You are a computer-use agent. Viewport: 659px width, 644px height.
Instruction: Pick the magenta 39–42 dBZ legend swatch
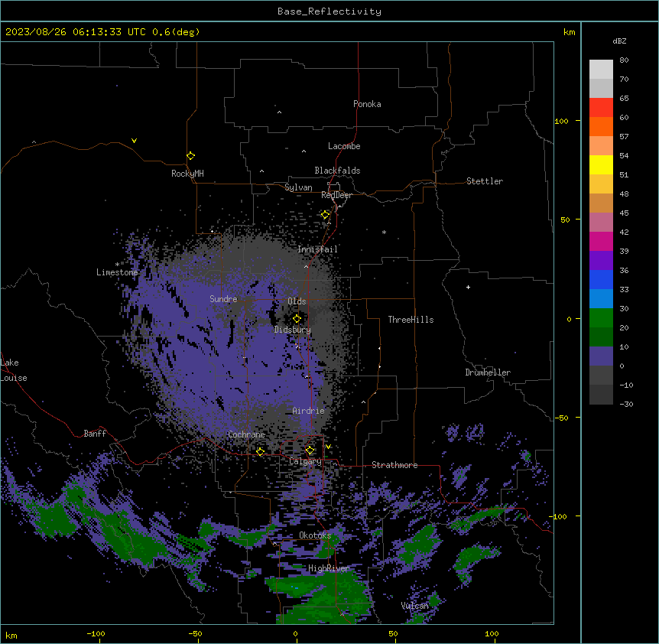(x=601, y=242)
